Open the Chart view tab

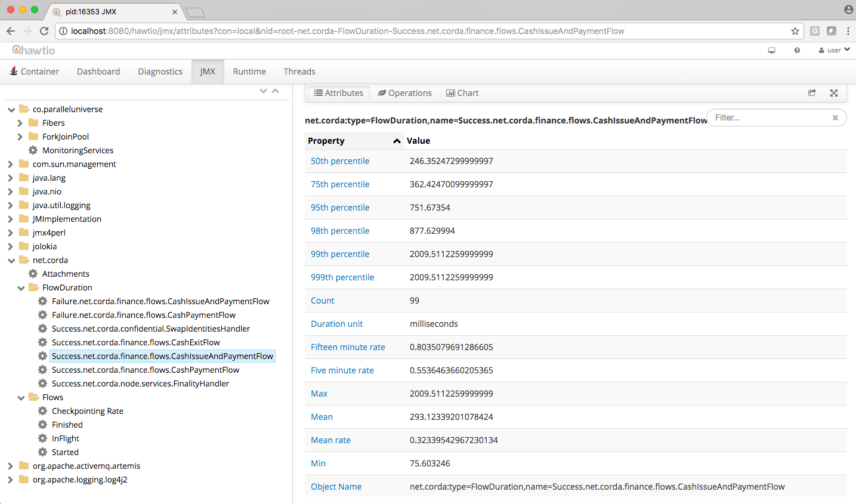click(x=462, y=93)
